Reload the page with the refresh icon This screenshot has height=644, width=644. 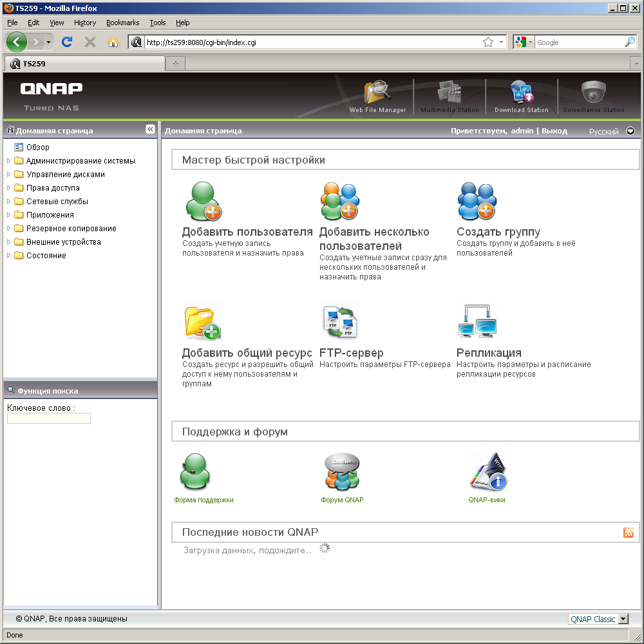[67, 42]
